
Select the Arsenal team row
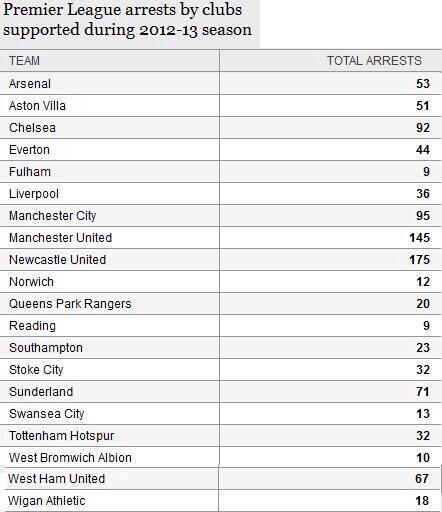pos(221,83)
